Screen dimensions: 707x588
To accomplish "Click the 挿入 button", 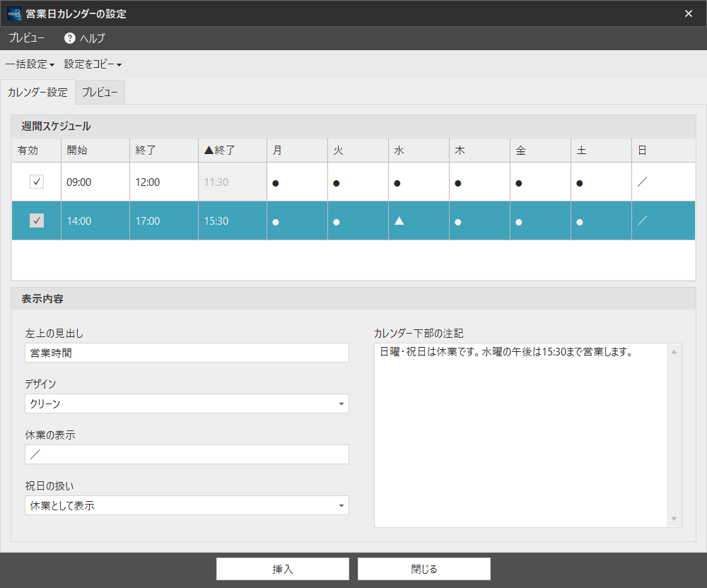I will click(283, 569).
